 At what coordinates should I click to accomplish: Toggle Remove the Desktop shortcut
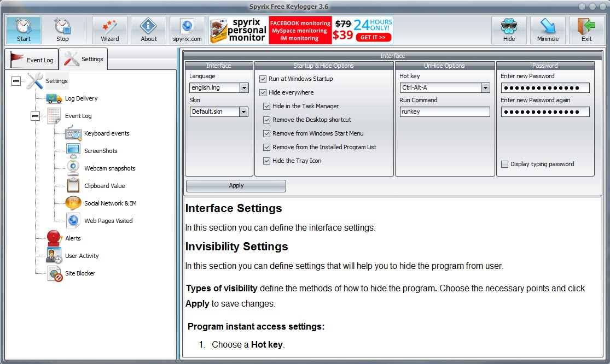[267, 120]
